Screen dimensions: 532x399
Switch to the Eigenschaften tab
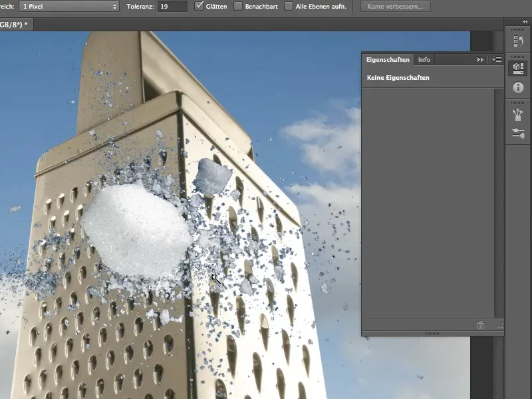click(x=388, y=60)
